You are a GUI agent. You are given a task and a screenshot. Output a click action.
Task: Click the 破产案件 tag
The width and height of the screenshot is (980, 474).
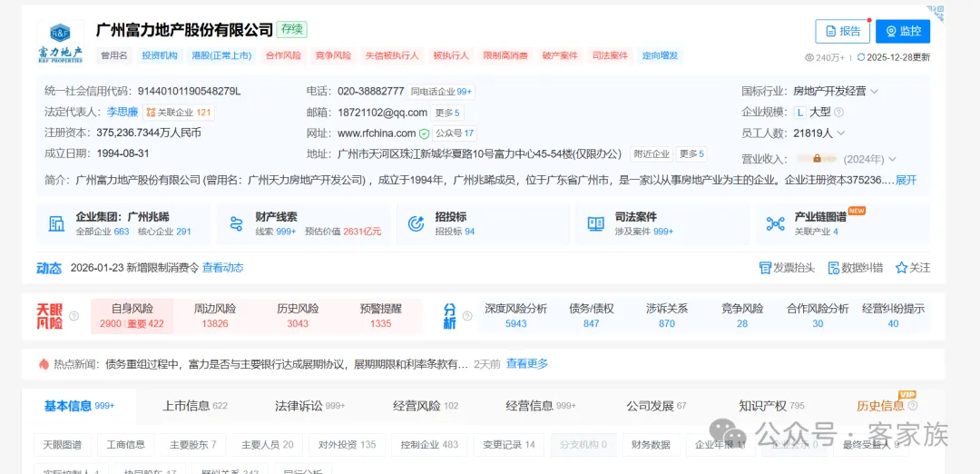[x=560, y=55]
